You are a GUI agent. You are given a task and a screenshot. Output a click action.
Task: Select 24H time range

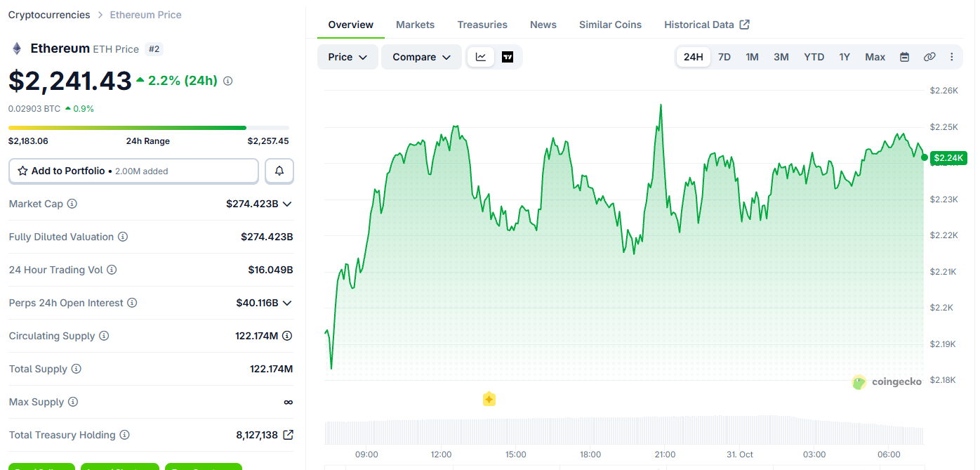(693, 57)
